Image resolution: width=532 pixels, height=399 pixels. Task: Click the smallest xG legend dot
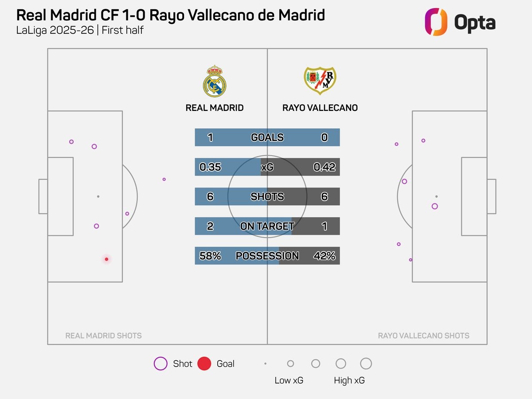pyautogui.click(x=265, y=364)
